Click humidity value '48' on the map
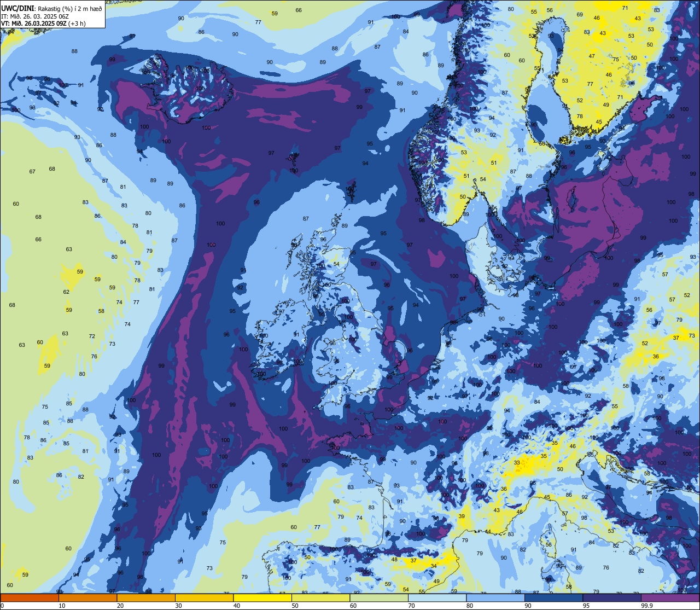700x610 pixels. (x=394, y=560)
